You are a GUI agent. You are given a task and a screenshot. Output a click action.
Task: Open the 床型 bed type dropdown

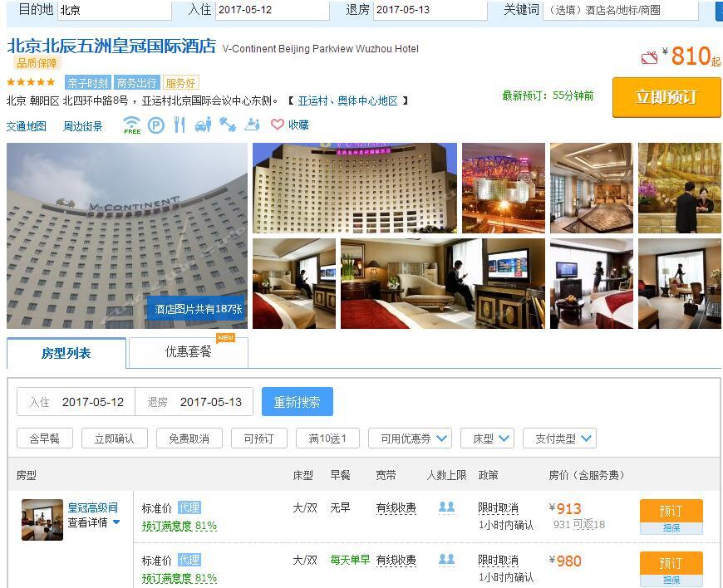click(x=487, y=439)
